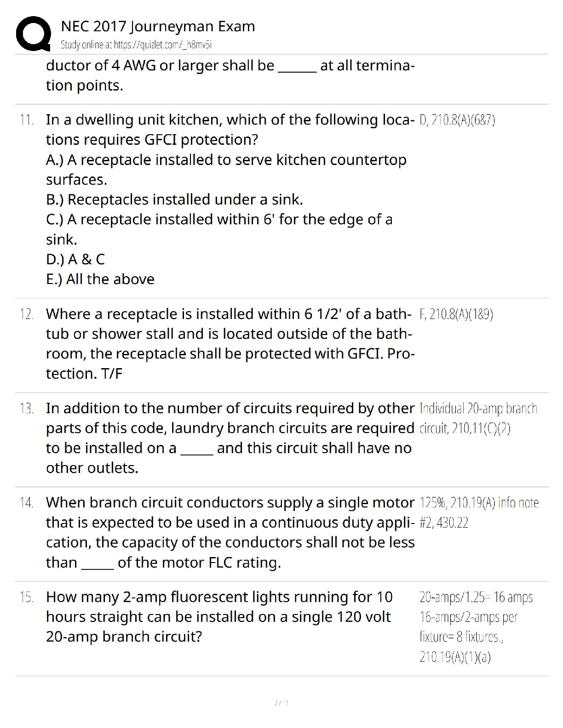Choose option D.) A & C

[75, 260]
